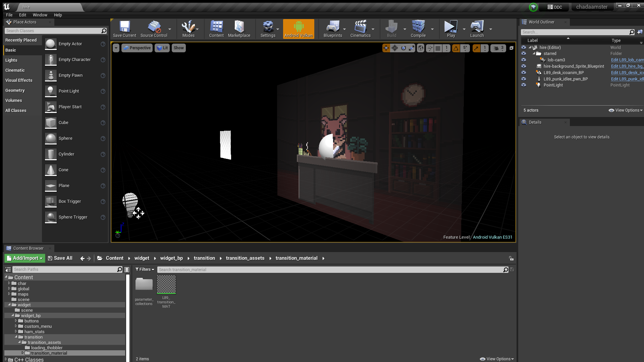Open the Blueprints toolbar menu icon
Viewport: 644px width, 362px height.
click(x=332, y=27)
